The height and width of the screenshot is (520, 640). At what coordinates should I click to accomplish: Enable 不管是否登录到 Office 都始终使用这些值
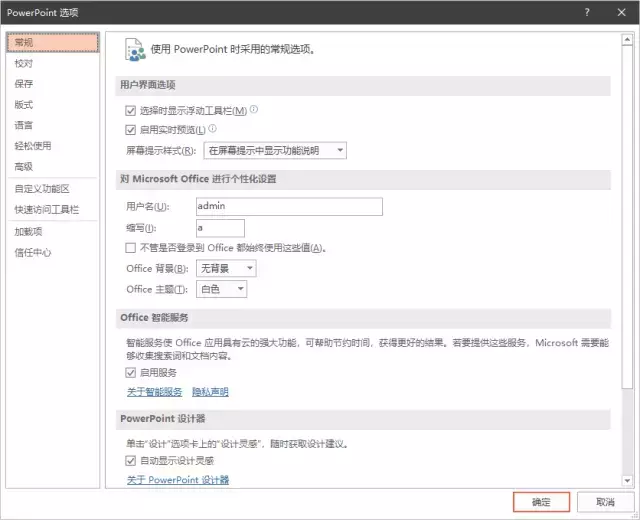(131, 248)
